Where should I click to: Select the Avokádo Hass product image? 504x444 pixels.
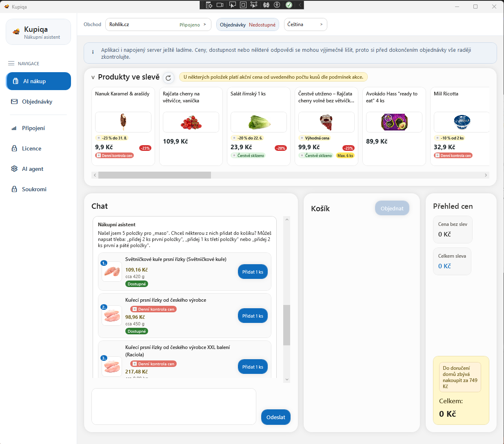click(x=394, y=122)
